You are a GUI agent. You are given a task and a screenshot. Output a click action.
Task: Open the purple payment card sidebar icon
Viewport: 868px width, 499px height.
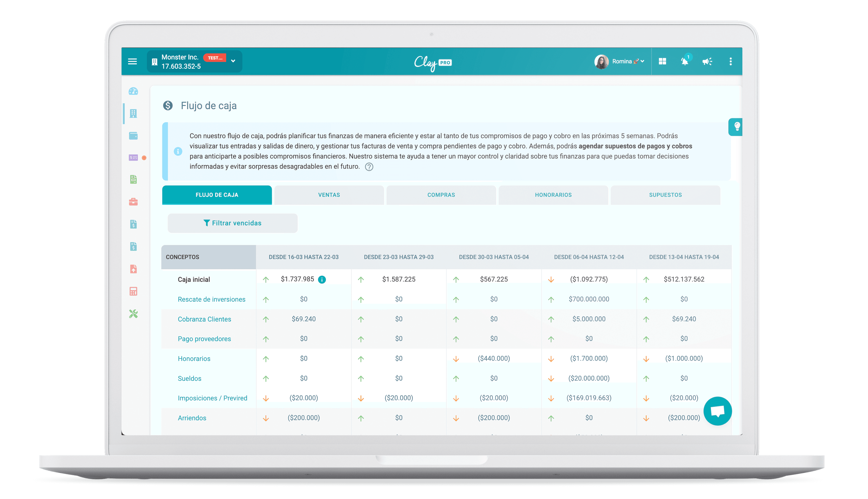pos(133,158)
